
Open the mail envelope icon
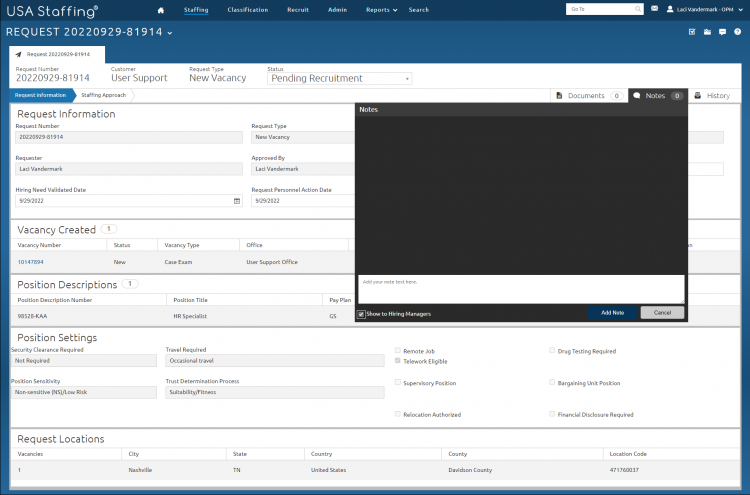pos(654,9)
